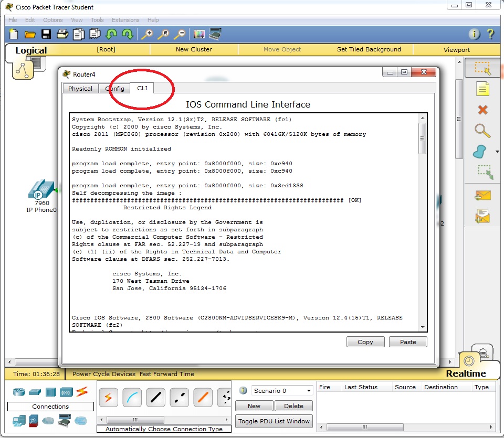Click Toggle PDU List Window button

[x=274, y=421]
